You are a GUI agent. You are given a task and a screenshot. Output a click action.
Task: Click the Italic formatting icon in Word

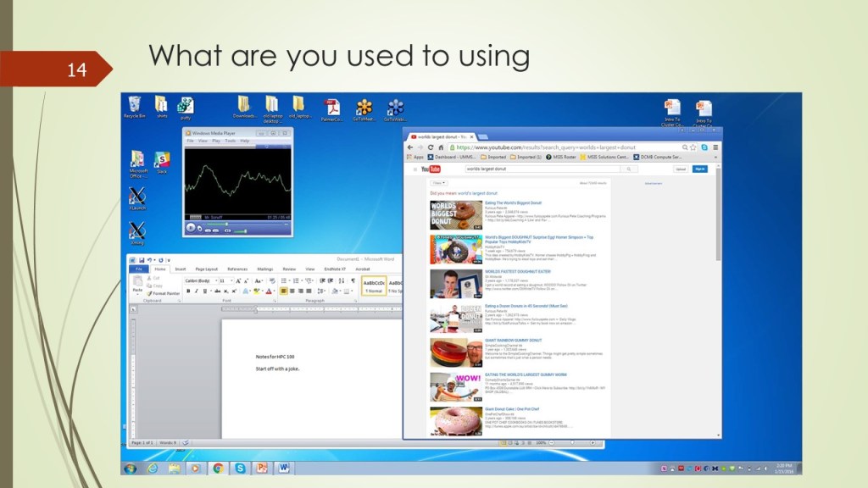[196, 291]
